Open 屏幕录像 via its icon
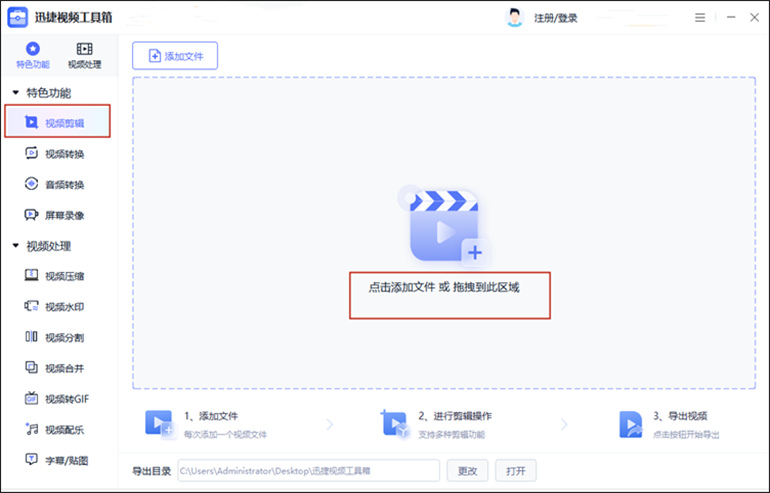770x493 pixels. pos(31,215)
